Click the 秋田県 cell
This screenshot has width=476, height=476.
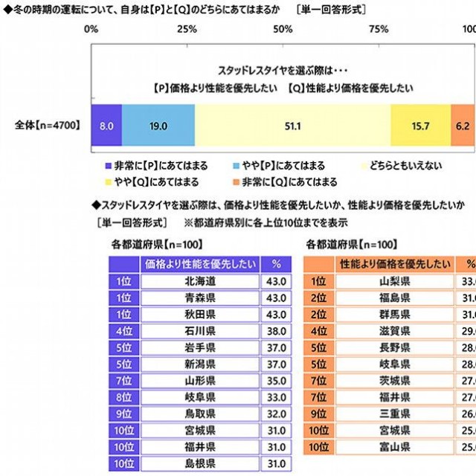(200, 315)
